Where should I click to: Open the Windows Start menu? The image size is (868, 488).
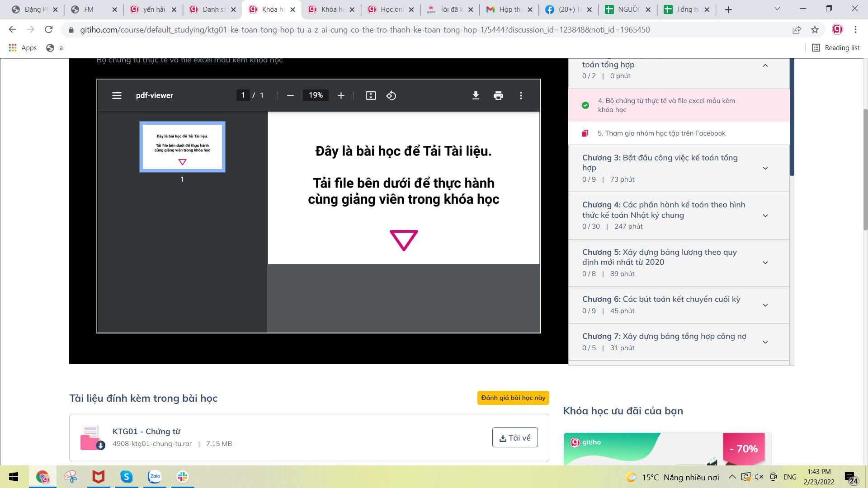click(14, 477)
